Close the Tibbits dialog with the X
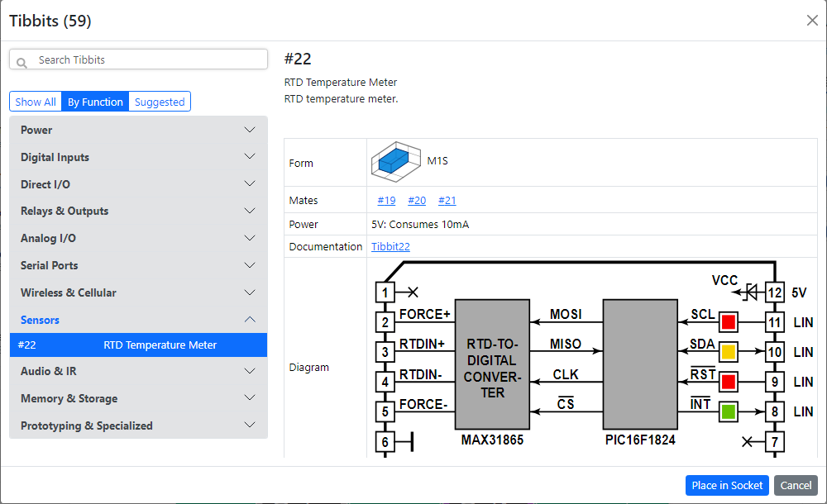The width and height of the screenshot is (827, 504). 812,21
